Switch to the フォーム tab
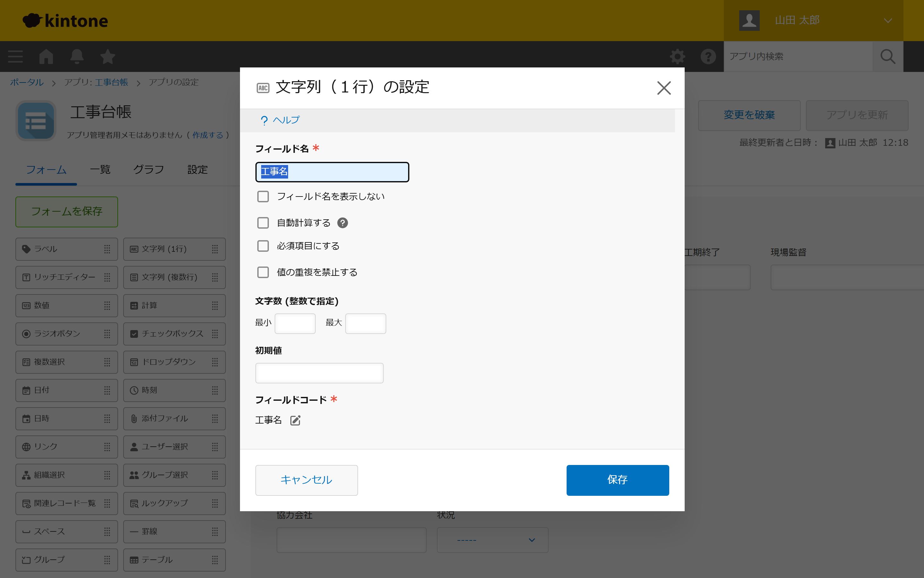The image size is (924, 578). pyautogui.click(x=46, y=170)
